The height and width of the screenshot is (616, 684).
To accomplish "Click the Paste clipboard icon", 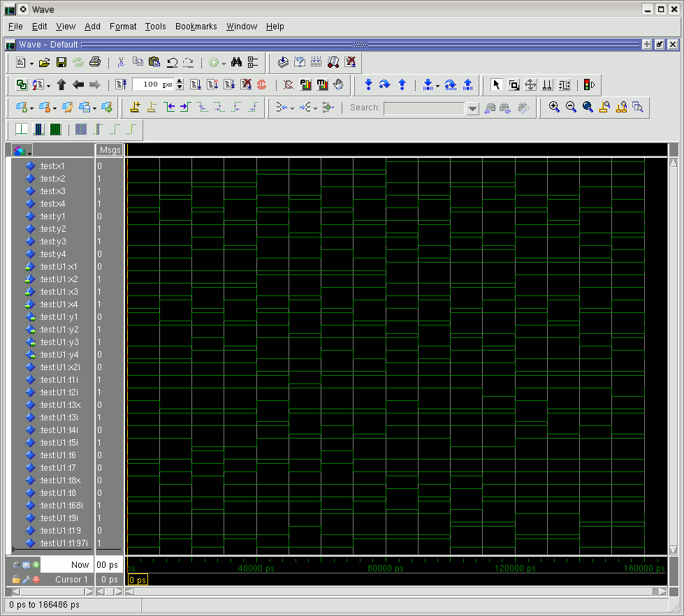I will pos(154,62).
